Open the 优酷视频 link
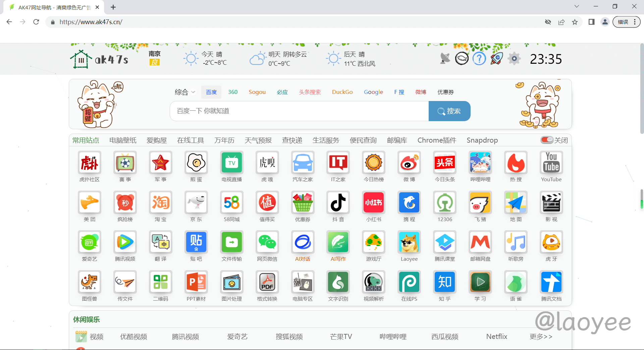 coord(133,337)
